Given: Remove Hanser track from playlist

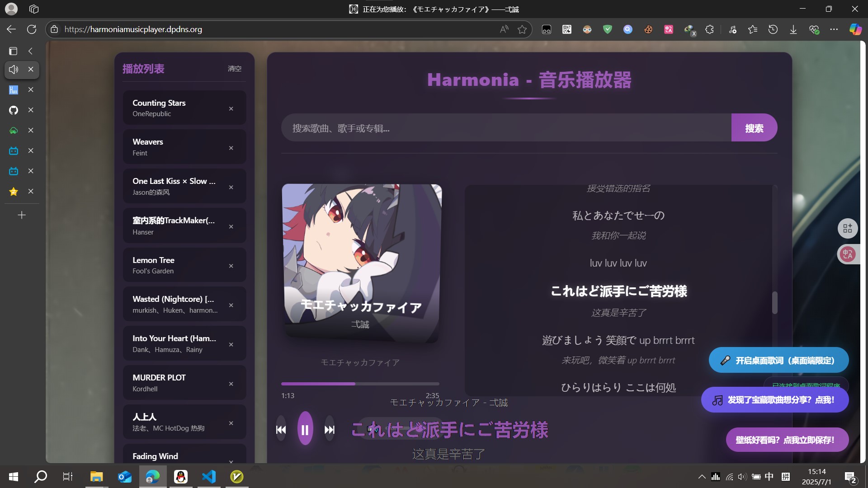Looking at the screenshot, I should (x=231, y=226).
